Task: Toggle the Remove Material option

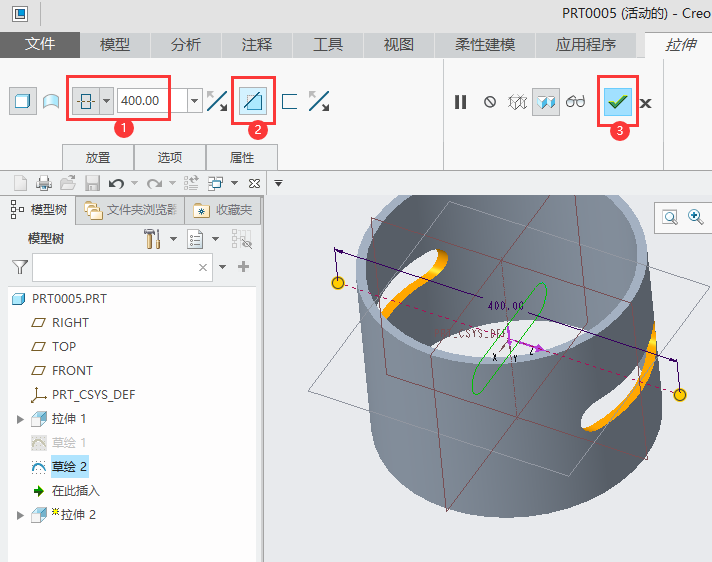Action: (254, 101)
